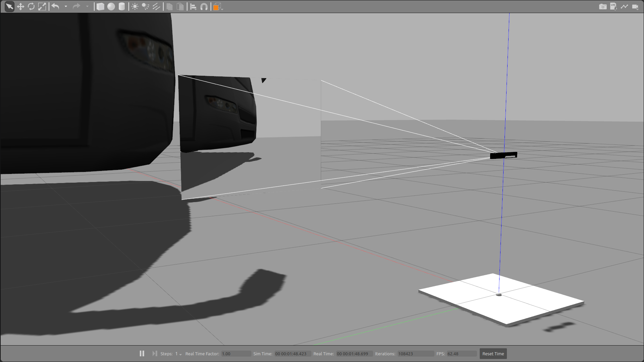644x362 pixels.
Task: Open the undo history dropdown arrow
Action: point(66,7)
